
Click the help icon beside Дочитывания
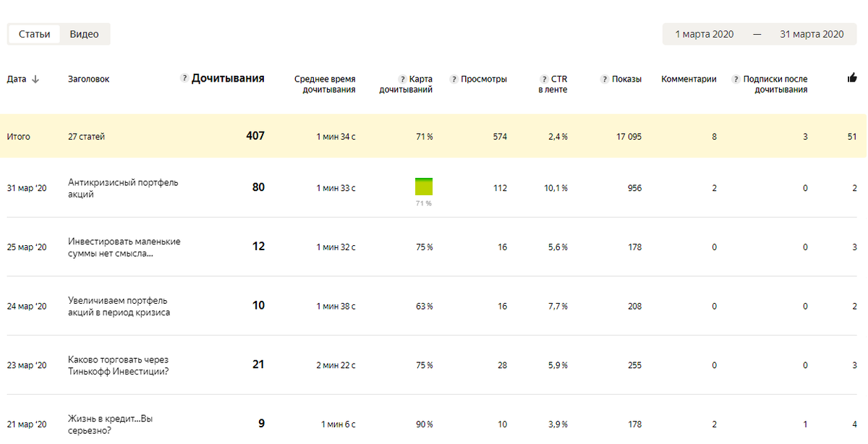pyautogui.click(x=184, y=78)
